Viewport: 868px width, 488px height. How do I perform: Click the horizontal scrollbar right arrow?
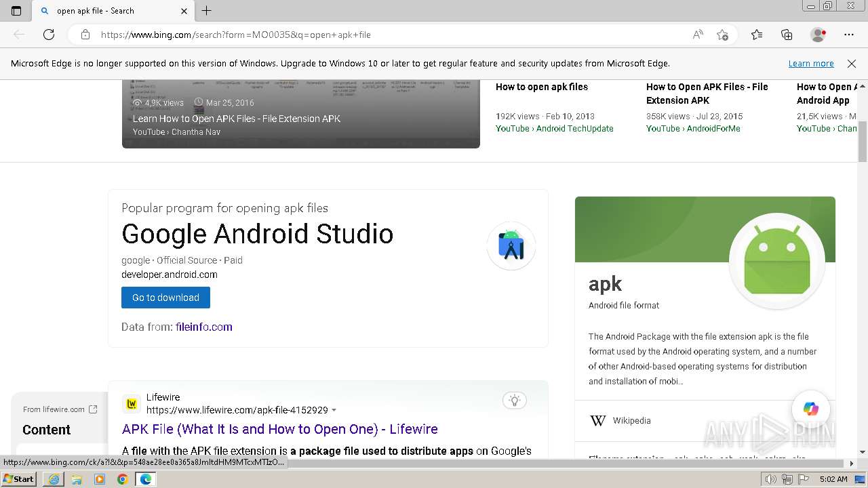[x=852, y=464]
